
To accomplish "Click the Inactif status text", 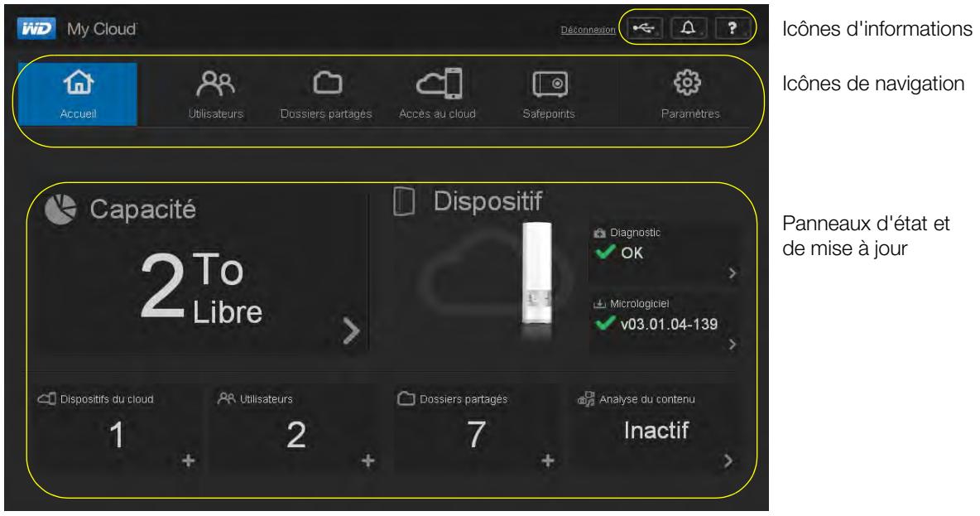I will click(x=656, y=431).
